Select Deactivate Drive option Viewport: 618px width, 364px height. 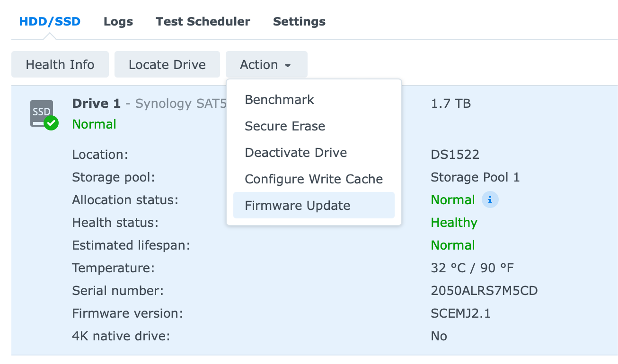pos(314,153)
